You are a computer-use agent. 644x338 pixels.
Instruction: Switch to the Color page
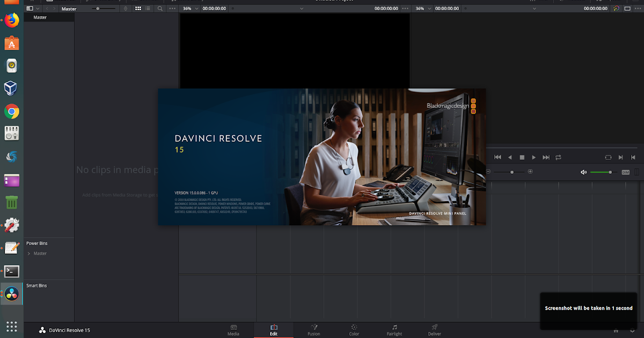(x=354, y=330)
